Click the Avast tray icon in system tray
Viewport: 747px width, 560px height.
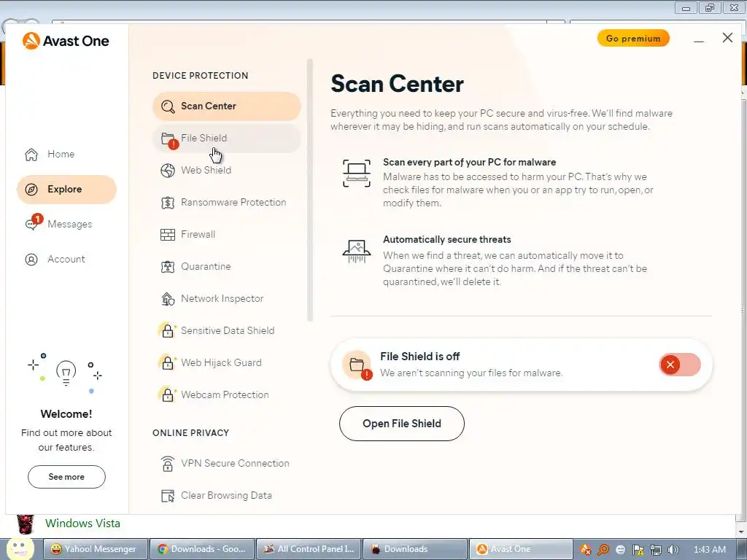(x=586, y=550)
